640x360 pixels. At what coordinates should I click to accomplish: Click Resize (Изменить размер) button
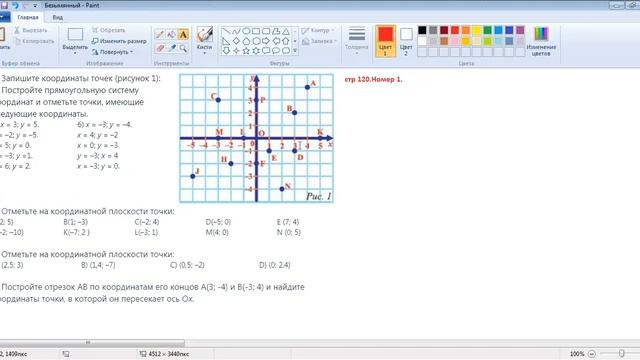[119, 41]
